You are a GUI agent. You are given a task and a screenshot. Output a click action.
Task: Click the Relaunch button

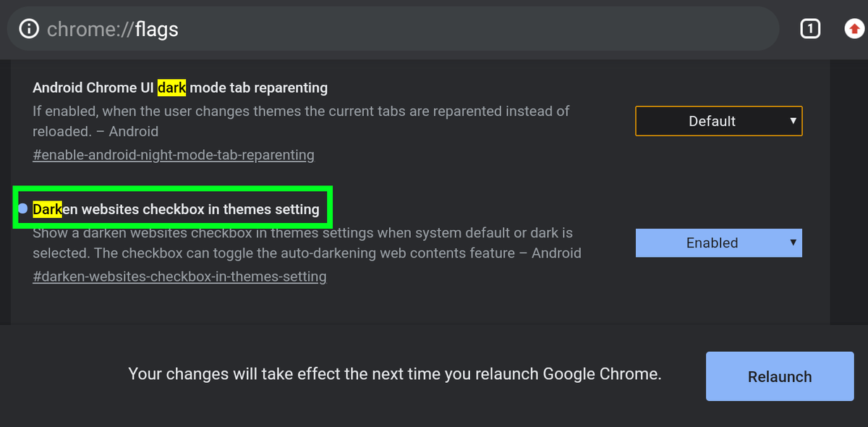[780, 376]
